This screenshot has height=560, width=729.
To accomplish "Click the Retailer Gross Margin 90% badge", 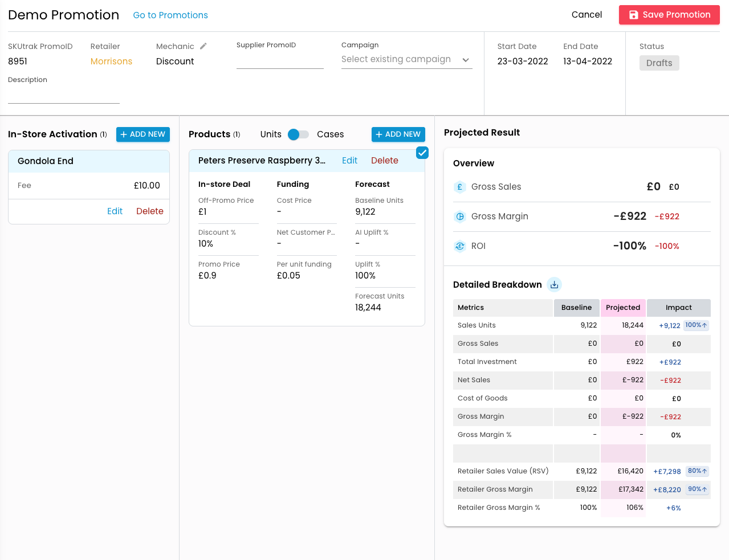I will coord(697,489).
